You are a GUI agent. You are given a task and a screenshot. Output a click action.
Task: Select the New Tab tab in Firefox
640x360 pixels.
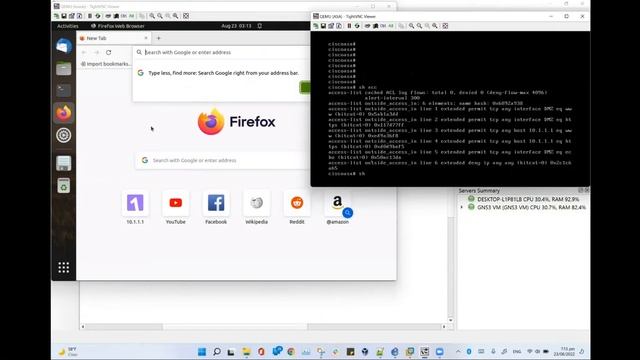coord(113,38)
